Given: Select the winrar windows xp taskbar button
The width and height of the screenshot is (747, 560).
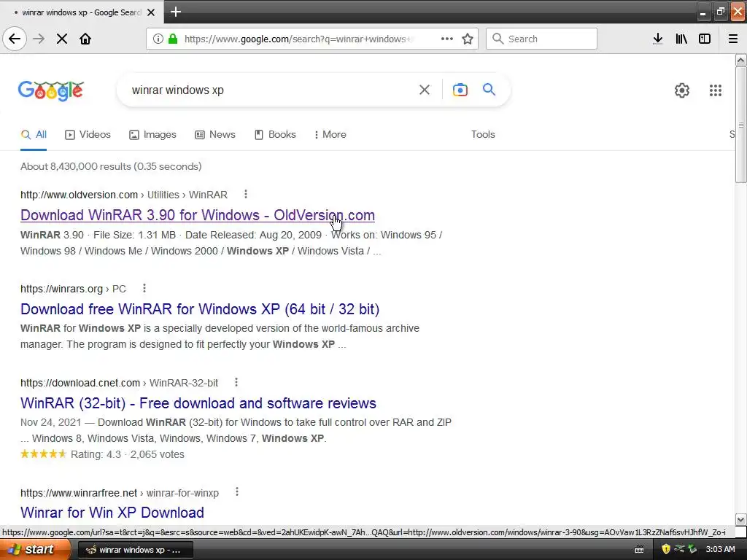Looking at the screenshot, I should click(x=135, y=550).
